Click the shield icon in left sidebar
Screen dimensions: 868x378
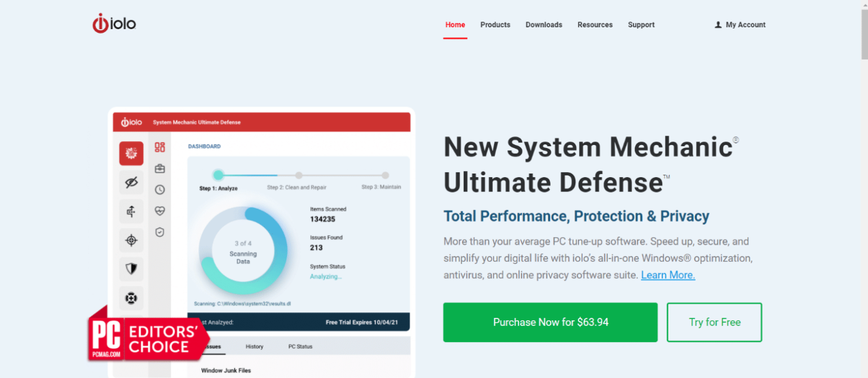coord(131,269)
